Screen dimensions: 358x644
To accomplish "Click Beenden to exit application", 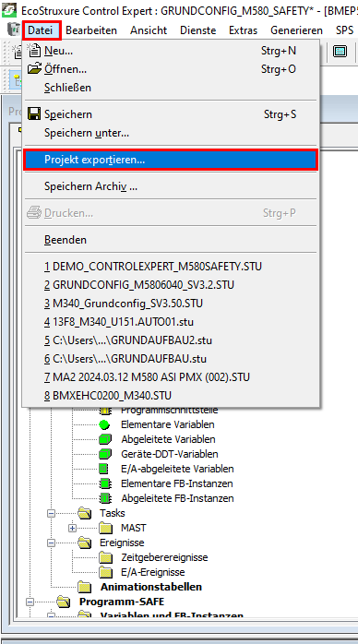I will click(171, 240).
